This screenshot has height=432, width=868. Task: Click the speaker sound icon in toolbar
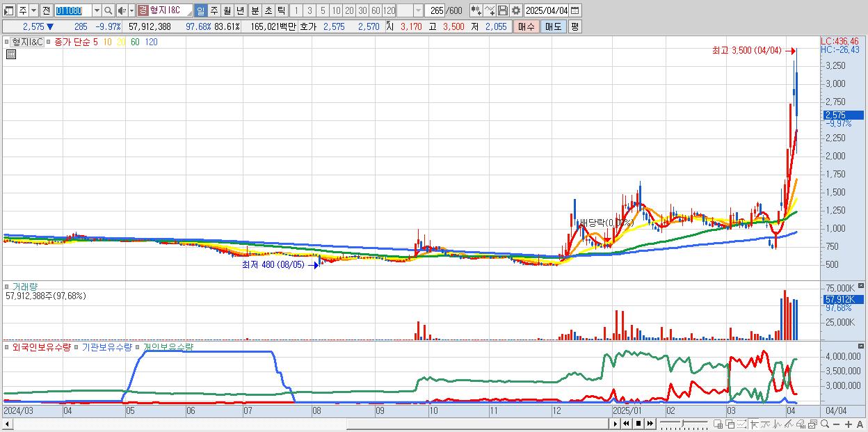122,10
